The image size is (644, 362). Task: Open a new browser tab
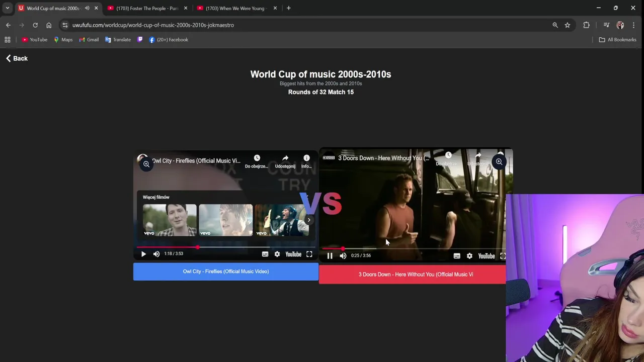(289, 8)
